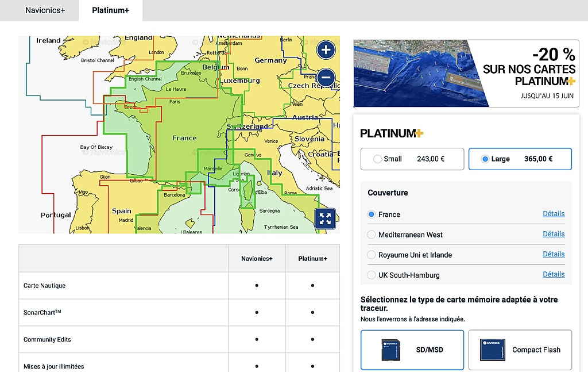Click 'Mises à jour illimitées' row label
This screenshot has height=372, width=588.
[x=53, y=366]
